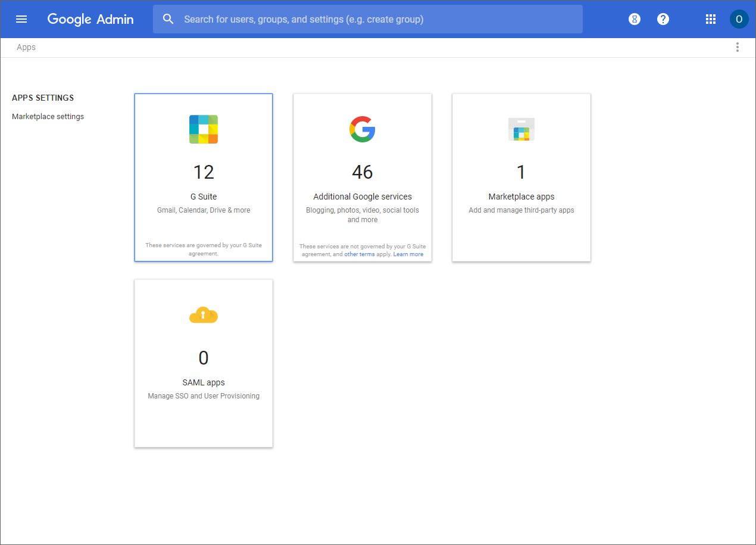Viewport: 756px width, 545px height.
Task: Focus the search users and settings field
Action: tap(381, 19)
